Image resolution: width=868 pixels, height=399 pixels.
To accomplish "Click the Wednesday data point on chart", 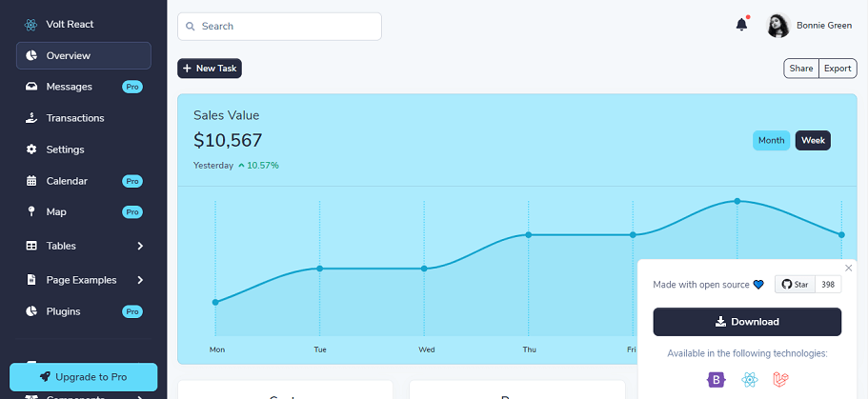I will (424, 269).
